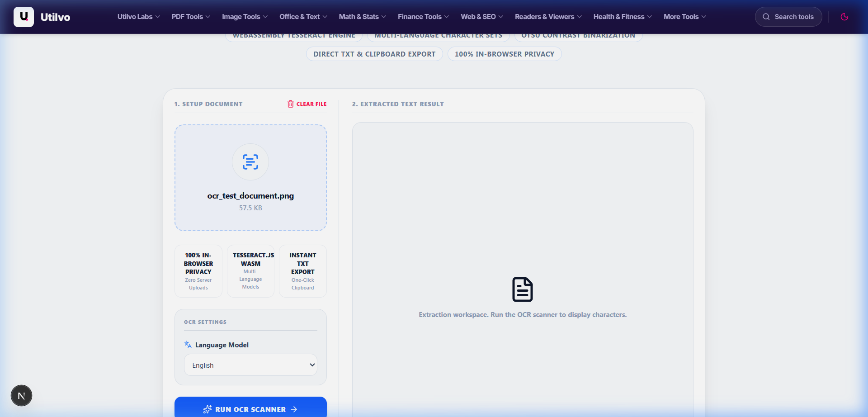Click the 100% In-Browser Privacy feature card

198,271
